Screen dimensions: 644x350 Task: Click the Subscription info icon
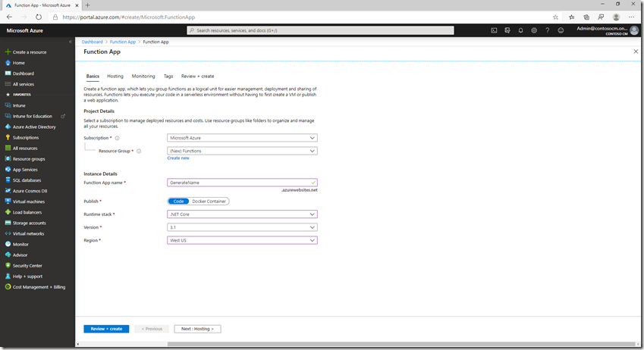click(117, 139)
